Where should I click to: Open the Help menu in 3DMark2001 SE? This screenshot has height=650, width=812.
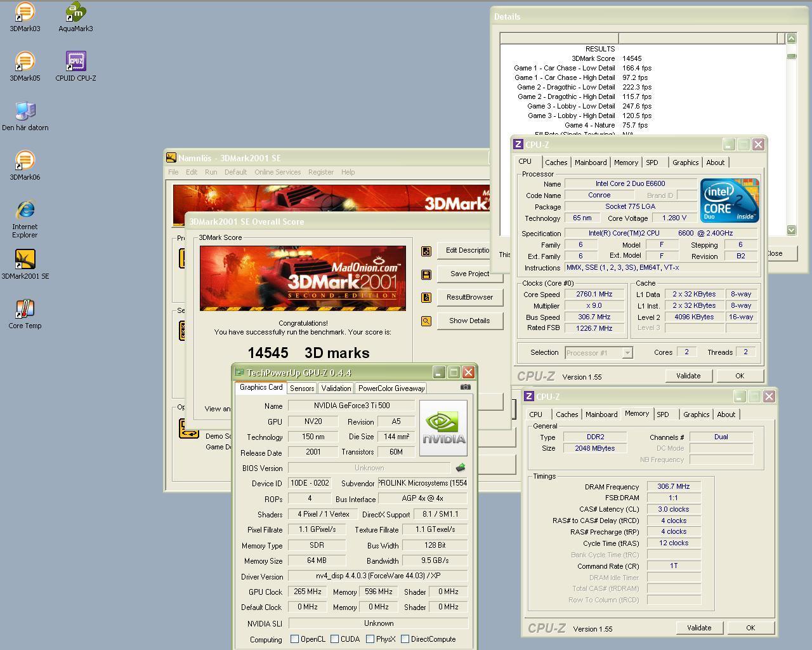coord(348,172)
